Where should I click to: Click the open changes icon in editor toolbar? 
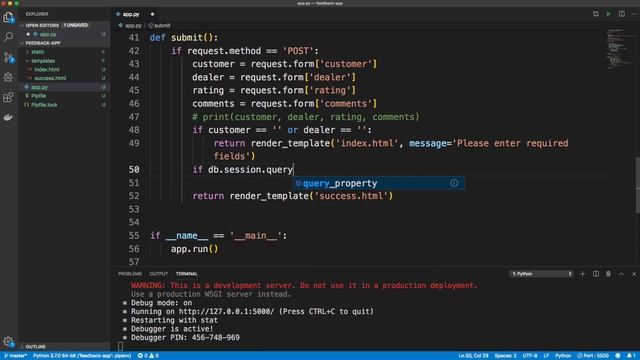596,14
